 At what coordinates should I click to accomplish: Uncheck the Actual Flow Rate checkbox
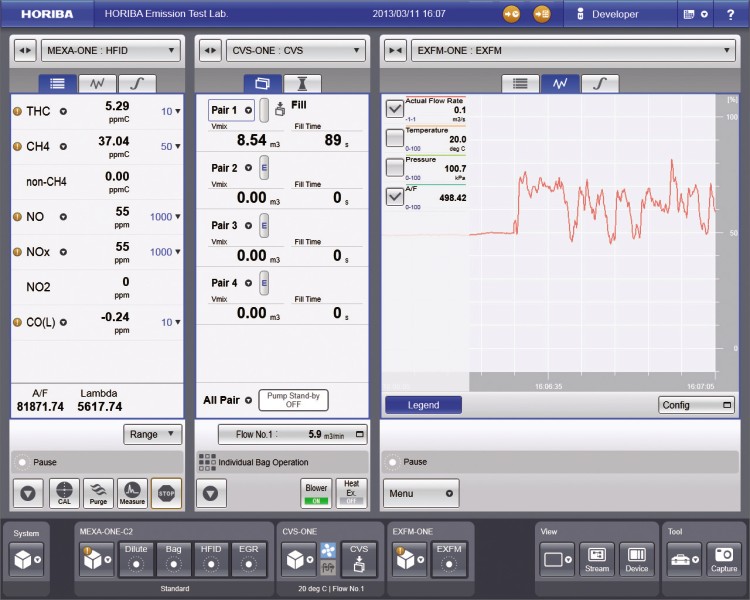[x=395, y=108]
